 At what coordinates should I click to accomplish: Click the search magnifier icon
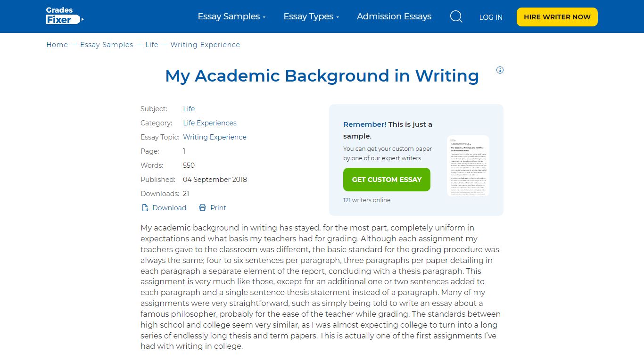(456, 17)
